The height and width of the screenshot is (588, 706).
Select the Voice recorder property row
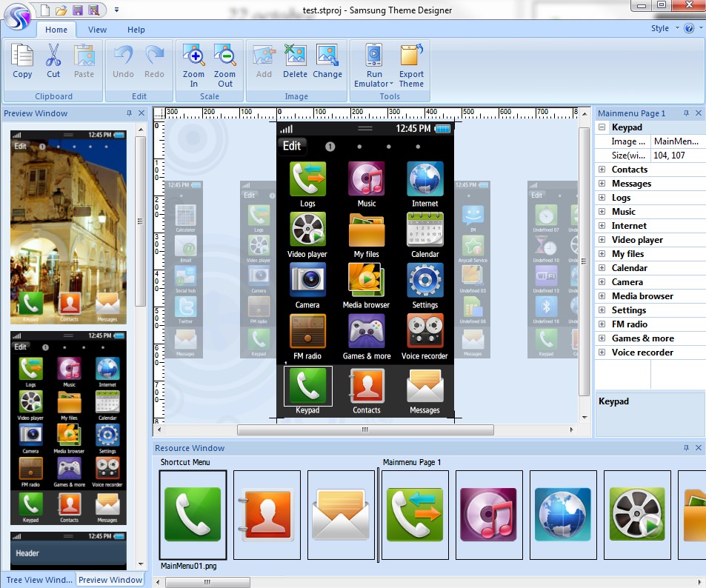click(x=650, y=353)
